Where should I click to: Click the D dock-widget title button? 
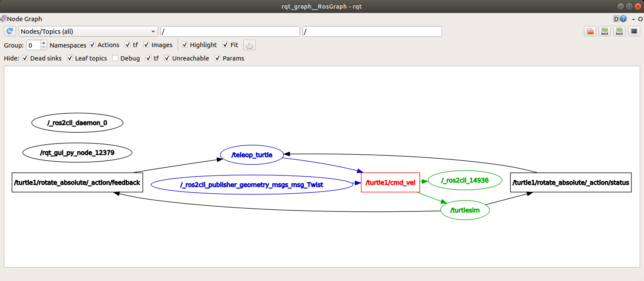[616, 19]
